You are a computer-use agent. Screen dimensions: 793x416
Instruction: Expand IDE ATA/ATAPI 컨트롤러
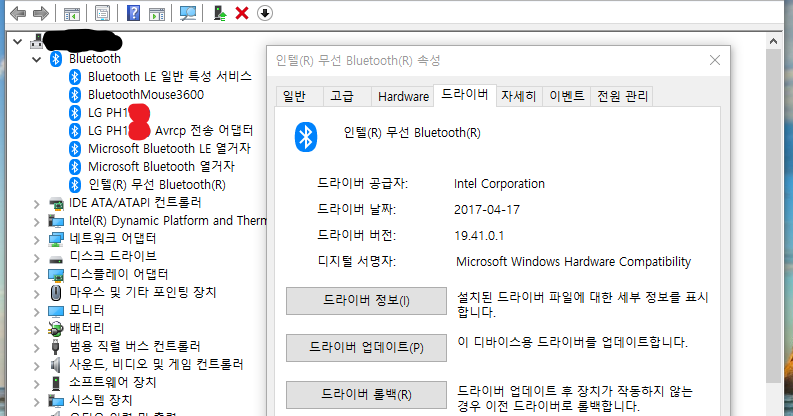point(36,204)
